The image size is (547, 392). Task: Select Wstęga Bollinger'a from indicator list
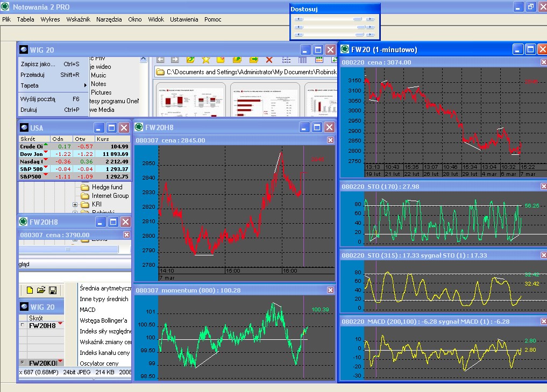tap(105, 320)
